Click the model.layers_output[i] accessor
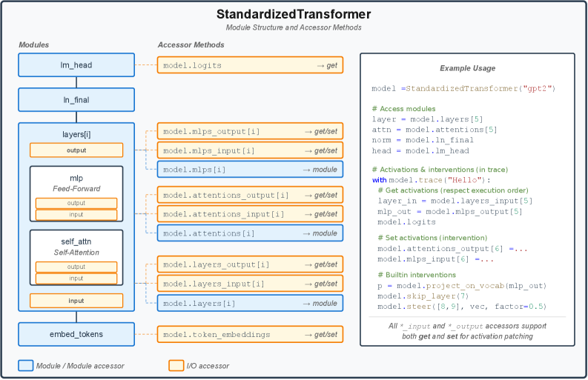This screenshot has width=588, height=380. tap(250, 264)
